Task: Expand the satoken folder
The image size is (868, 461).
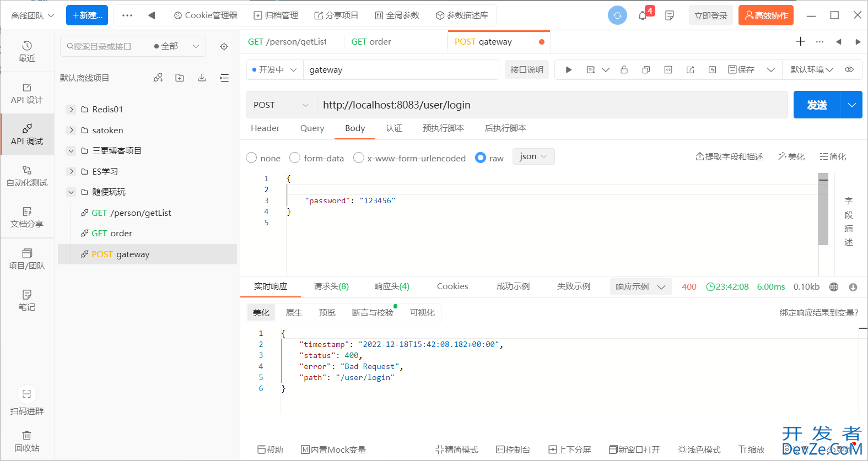Action: (71, 130)
